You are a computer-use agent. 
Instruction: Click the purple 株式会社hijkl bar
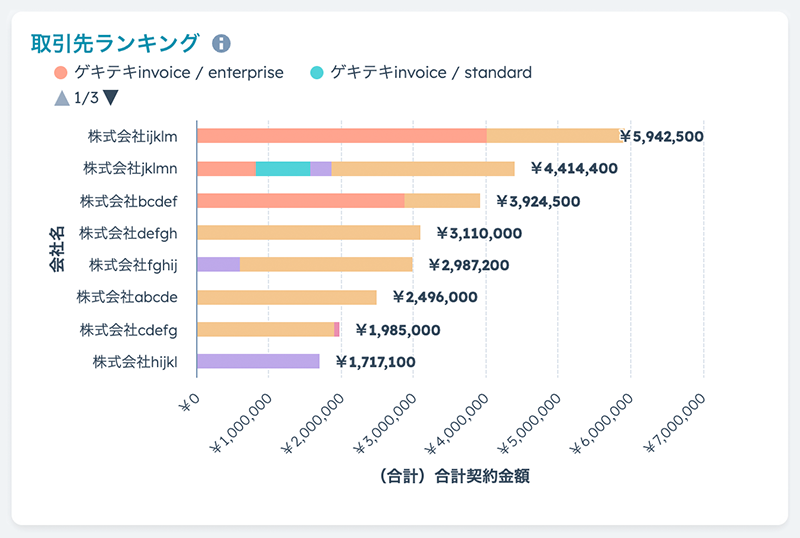pos(258,361)
